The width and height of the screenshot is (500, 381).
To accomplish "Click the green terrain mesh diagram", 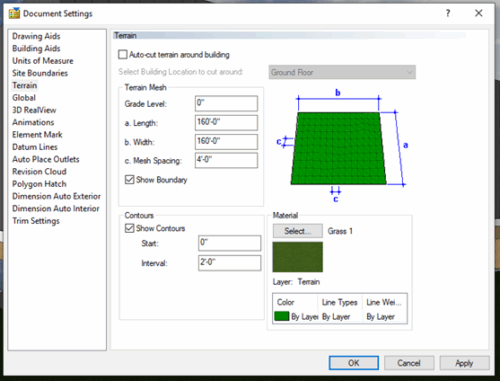I will [x=338, y=148].
